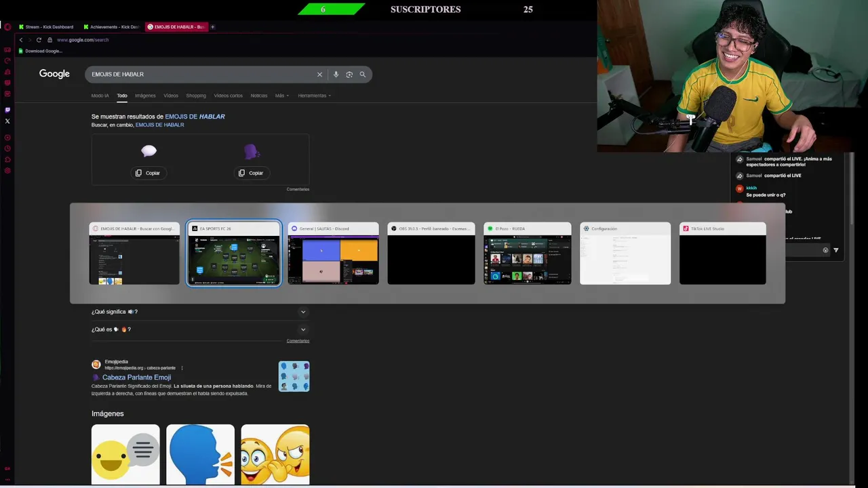The width and height of the screenshot is (868, 488).
Task: Click the magnifier search icon in Google
Action: click(x=363, y=75)
